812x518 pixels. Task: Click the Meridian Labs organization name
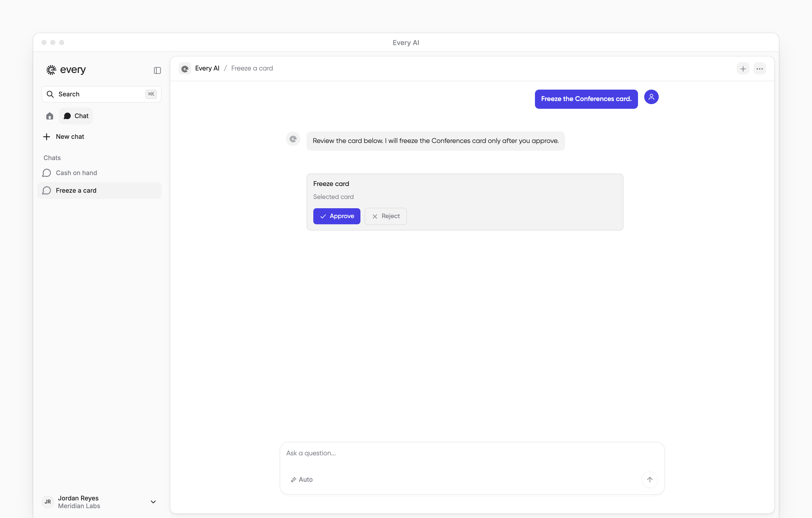pos(79,506)
